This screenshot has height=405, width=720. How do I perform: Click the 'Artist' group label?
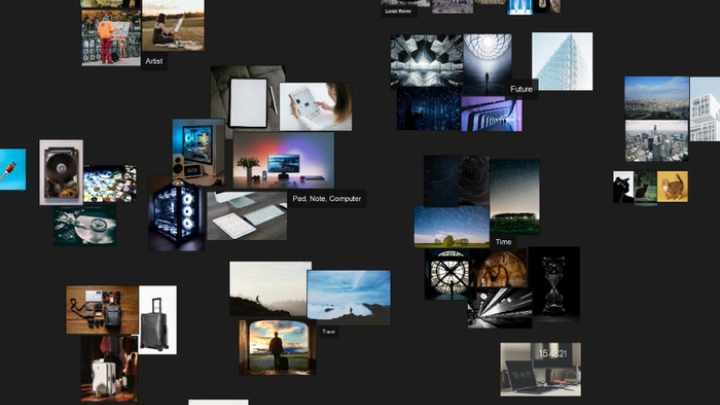[x=154, y=61]
